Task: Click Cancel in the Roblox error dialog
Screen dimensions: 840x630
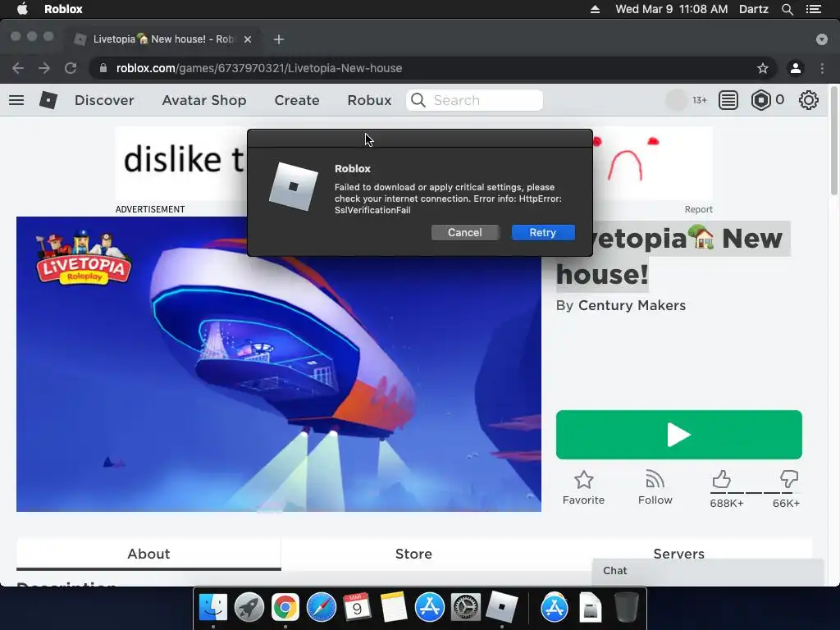Action: (x=465, y=232)
